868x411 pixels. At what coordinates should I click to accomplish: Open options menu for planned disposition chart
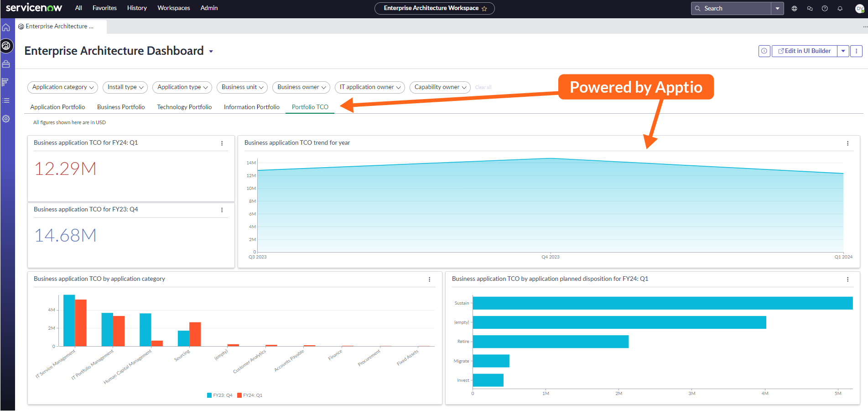848,279
